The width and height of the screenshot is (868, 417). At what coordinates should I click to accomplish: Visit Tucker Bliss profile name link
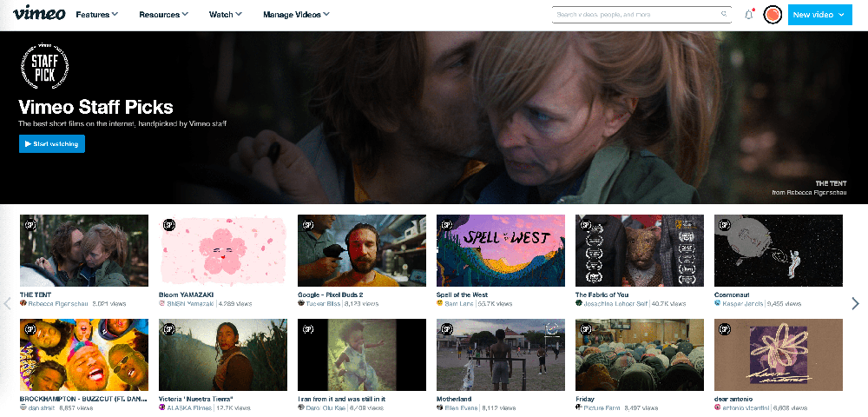[323, 303]
